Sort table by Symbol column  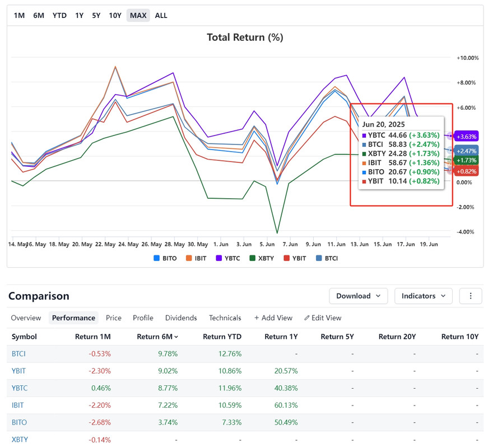[24, 337]
